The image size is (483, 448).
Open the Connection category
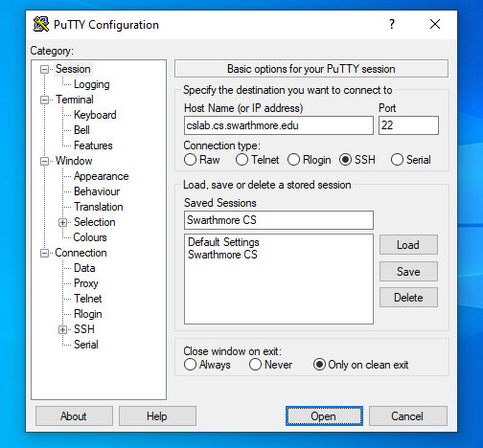point(80,253)
